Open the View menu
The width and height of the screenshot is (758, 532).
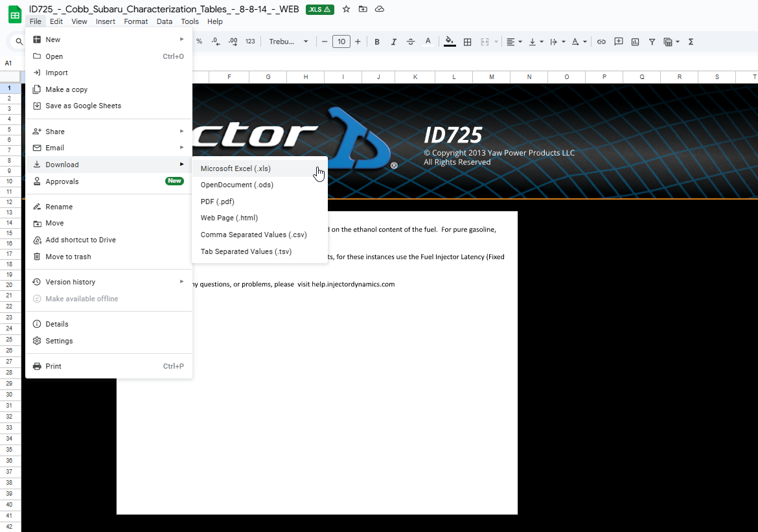click(79, 21)
